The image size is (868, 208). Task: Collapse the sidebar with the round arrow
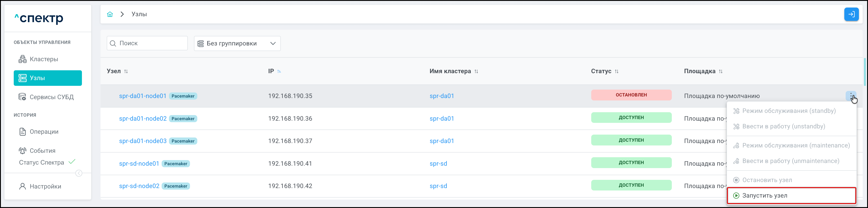coord(79,173)
